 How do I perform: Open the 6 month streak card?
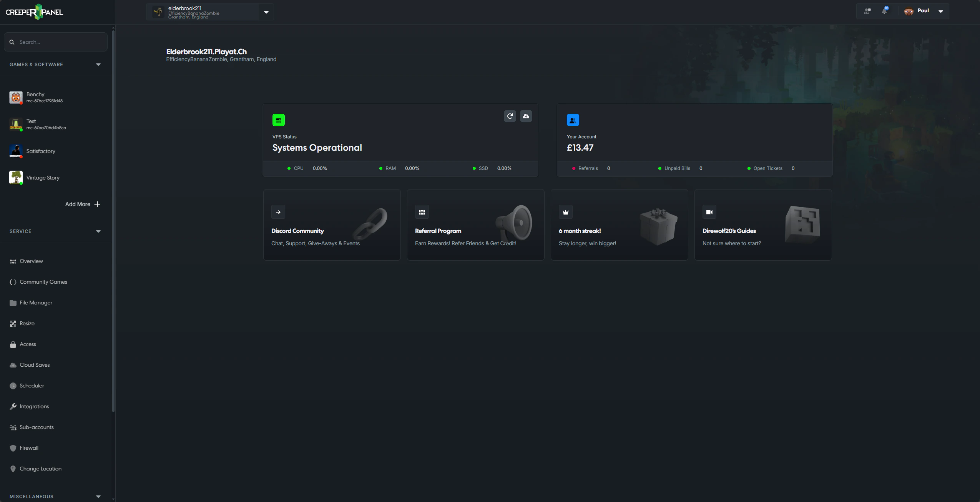coord(620,225)
